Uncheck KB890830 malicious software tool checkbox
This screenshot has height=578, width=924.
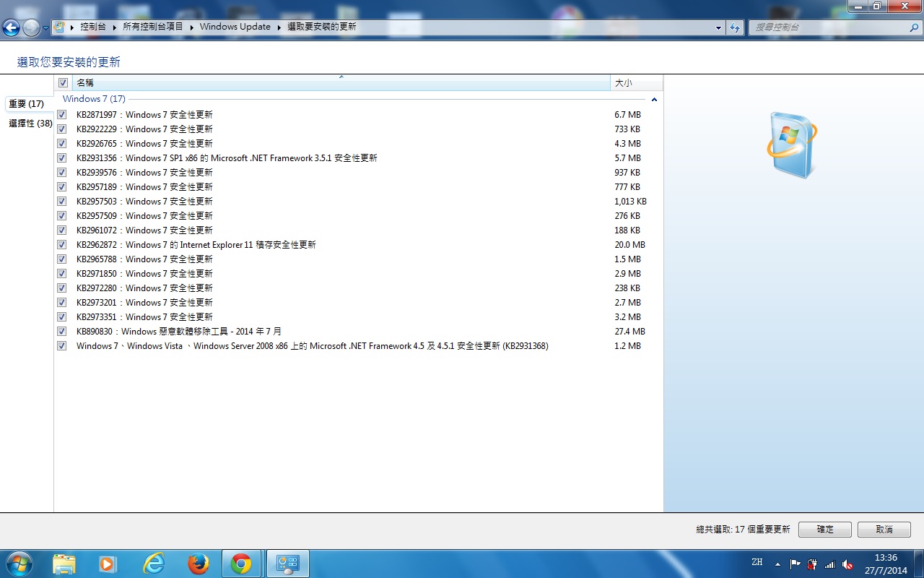pyautogui.click(x=62, y=332)
